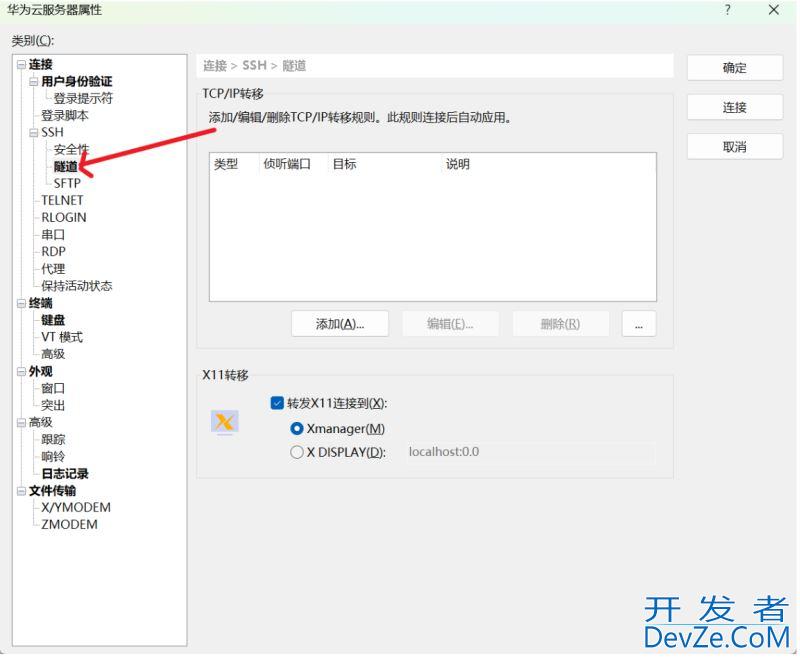Collapse the 高级 top-level tree node
The width and height of the screenshot is (800, 659).
[21, 422]
